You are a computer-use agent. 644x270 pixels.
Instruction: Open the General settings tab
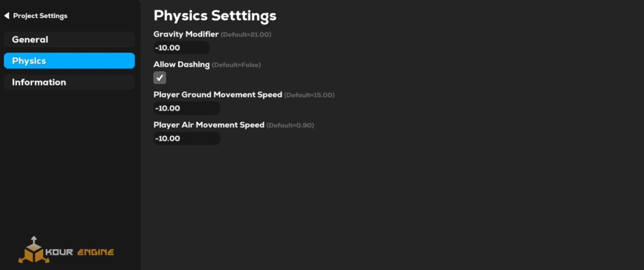coord(69,40)
